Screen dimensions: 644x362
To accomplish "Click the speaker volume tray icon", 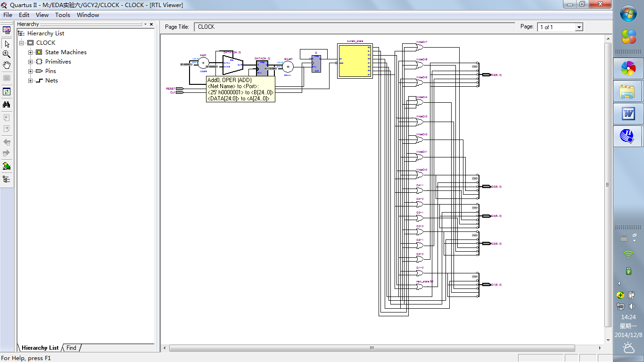I will point(632,306).
